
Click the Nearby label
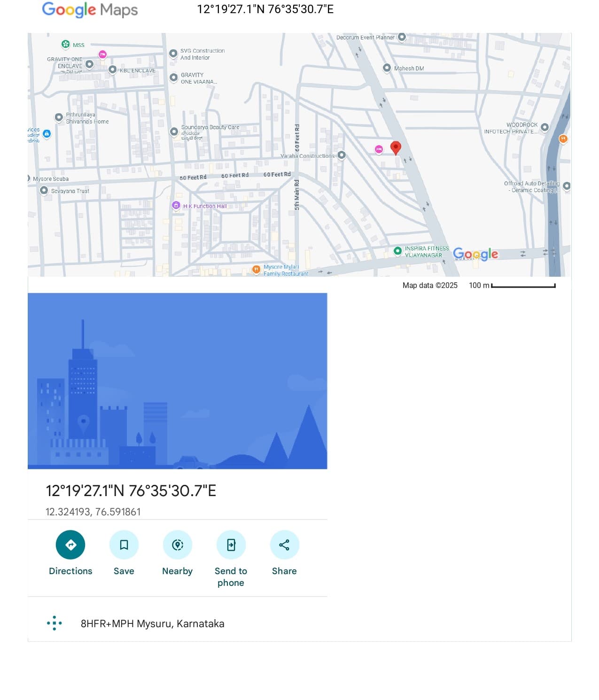pos(178,571)
